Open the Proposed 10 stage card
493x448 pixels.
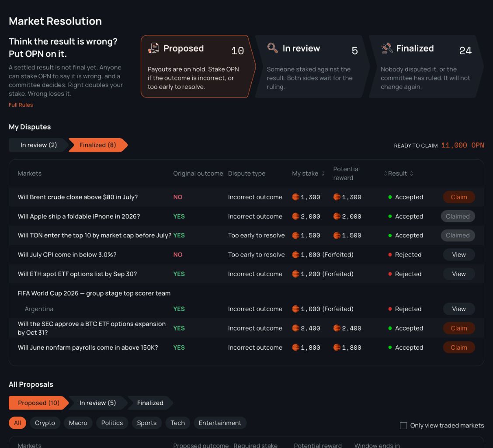(198, 66)
